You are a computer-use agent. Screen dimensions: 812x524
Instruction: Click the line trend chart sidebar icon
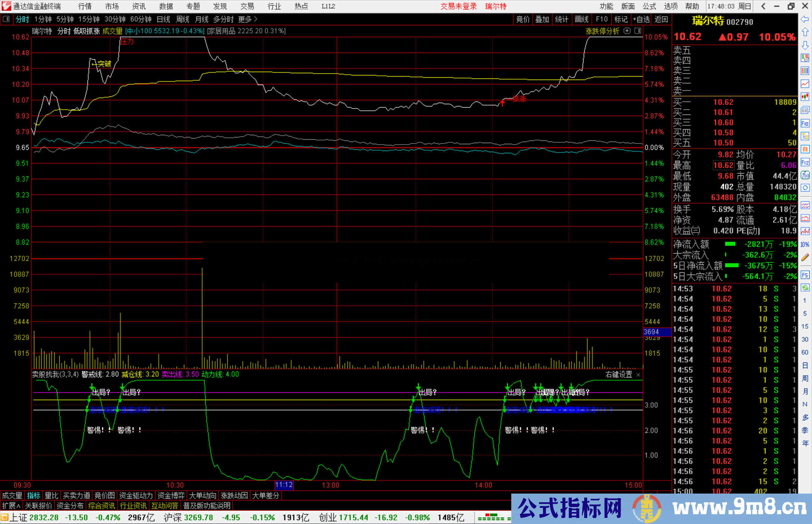(805, 84)
